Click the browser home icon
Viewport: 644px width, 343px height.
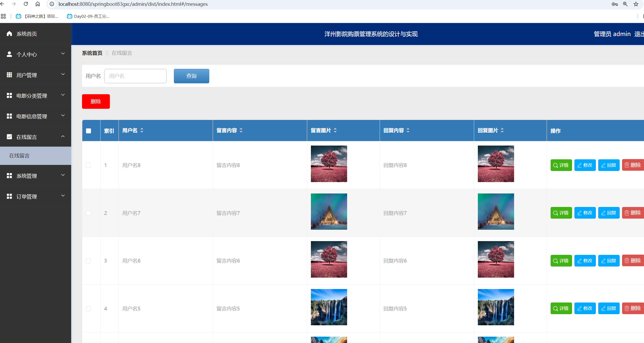point(38,4)
